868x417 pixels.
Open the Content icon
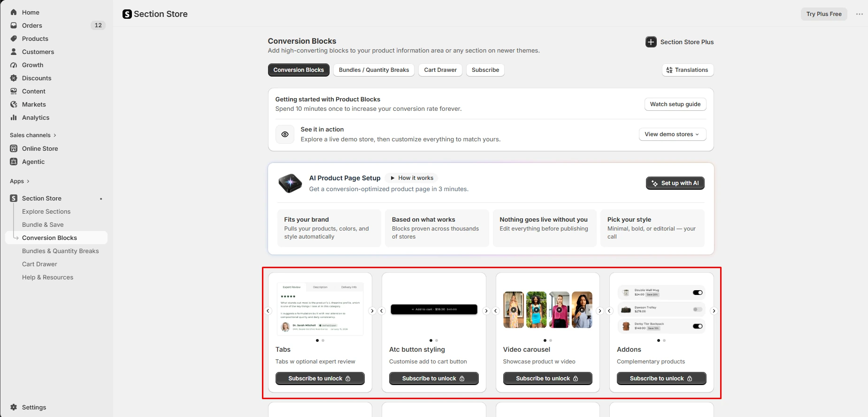coord(14,91)
